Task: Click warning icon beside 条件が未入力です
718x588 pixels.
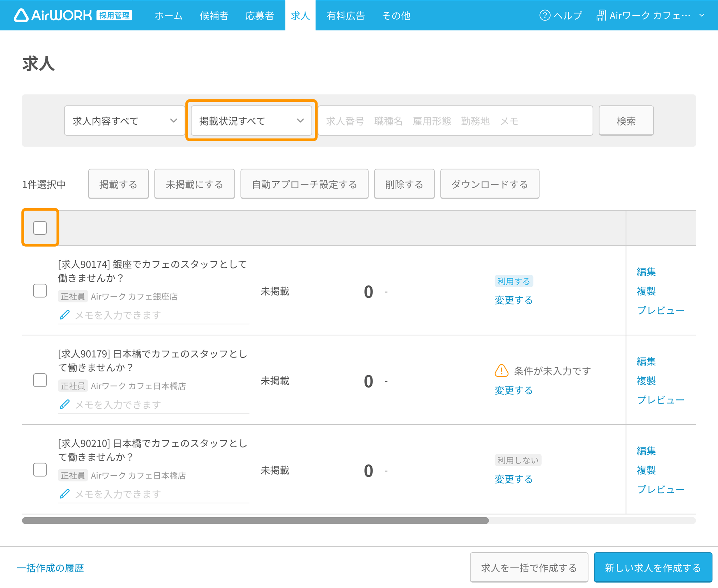Action: coord(501,371)
